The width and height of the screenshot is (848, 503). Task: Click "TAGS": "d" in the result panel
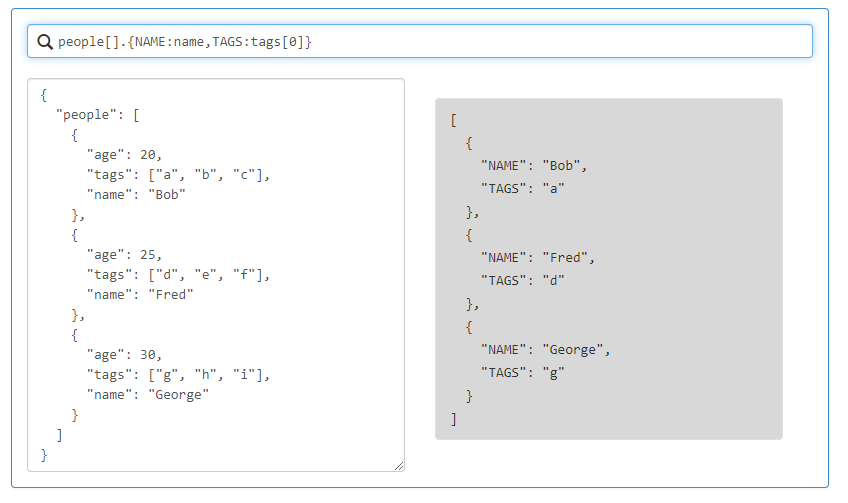(x=522, y=281)
